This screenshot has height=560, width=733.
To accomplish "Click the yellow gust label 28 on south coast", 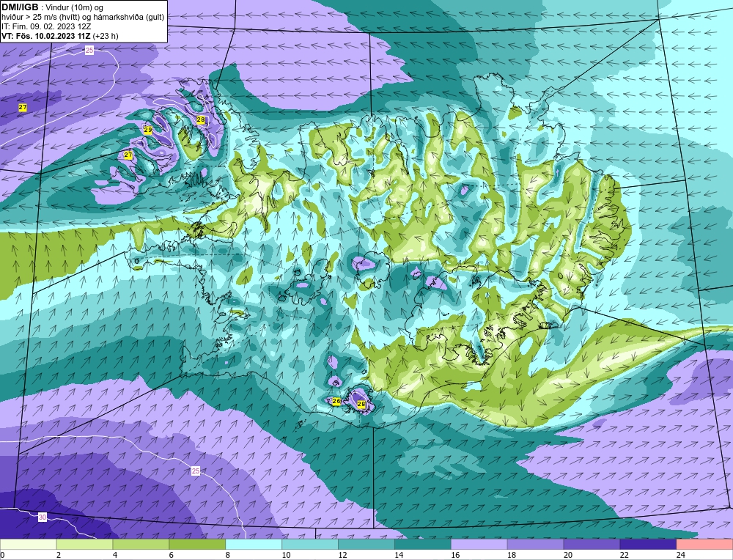I will coord(361,405).
